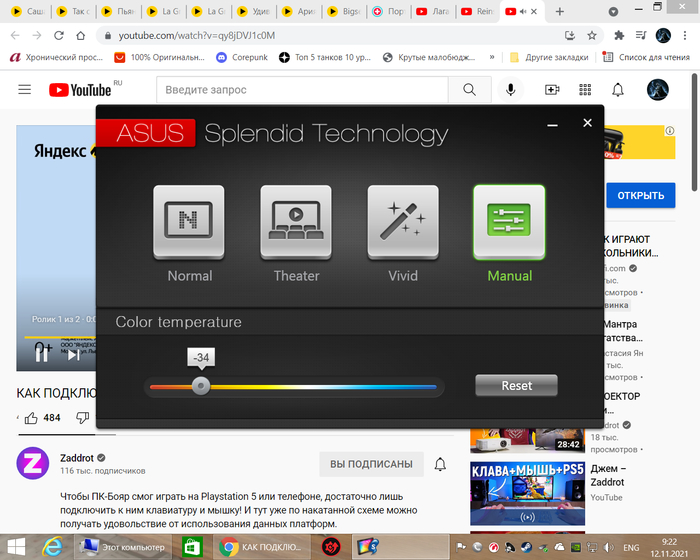Click the YouTube search magnifier button
The height and width of the screenshot is (560, 700).
[x=470, y=90]
